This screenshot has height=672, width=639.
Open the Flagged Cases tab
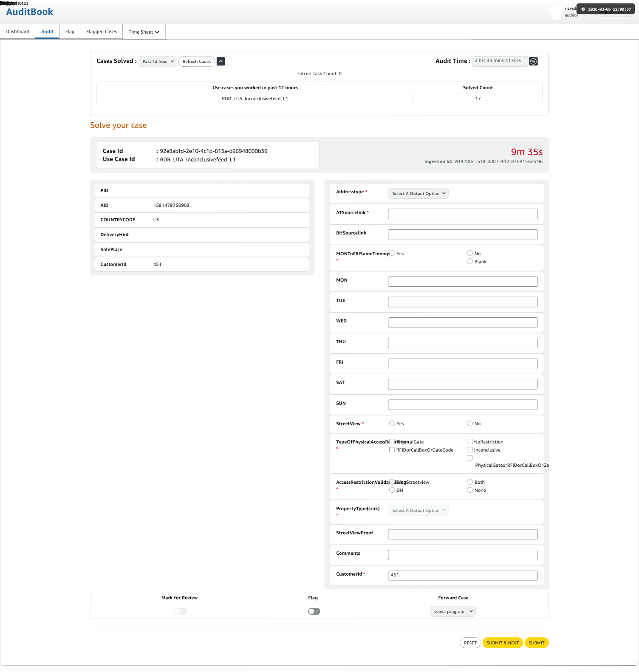[x=102, y=32]
